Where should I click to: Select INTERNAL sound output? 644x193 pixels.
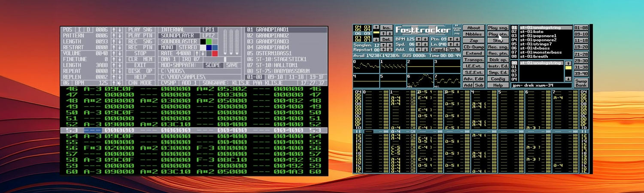tap(179, 30)
